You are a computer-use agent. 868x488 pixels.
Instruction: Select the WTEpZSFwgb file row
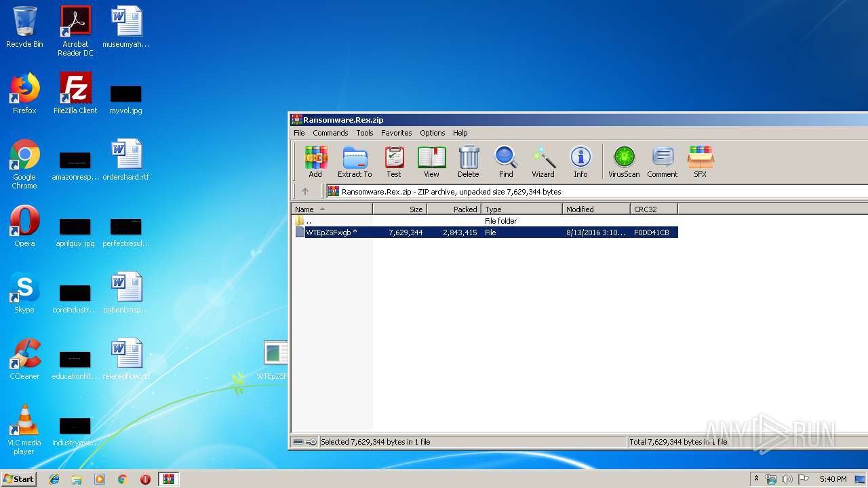pyautogui.click(x=486, y=232)
